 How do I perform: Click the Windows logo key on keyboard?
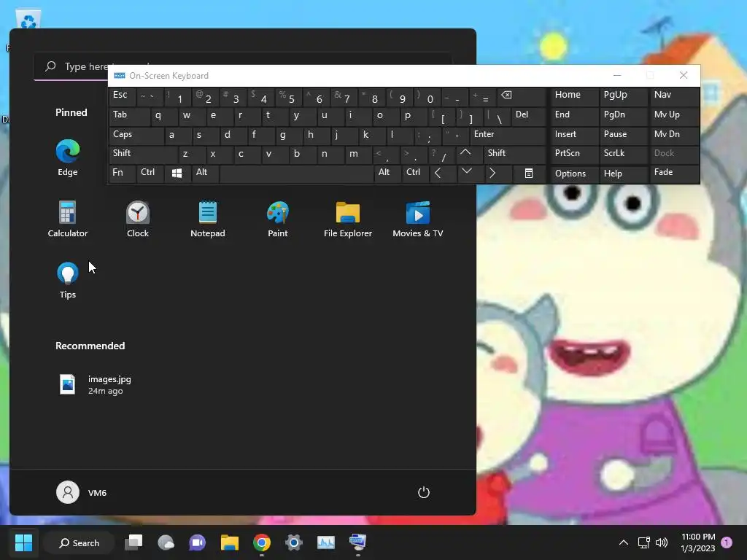tap(177, 174)
